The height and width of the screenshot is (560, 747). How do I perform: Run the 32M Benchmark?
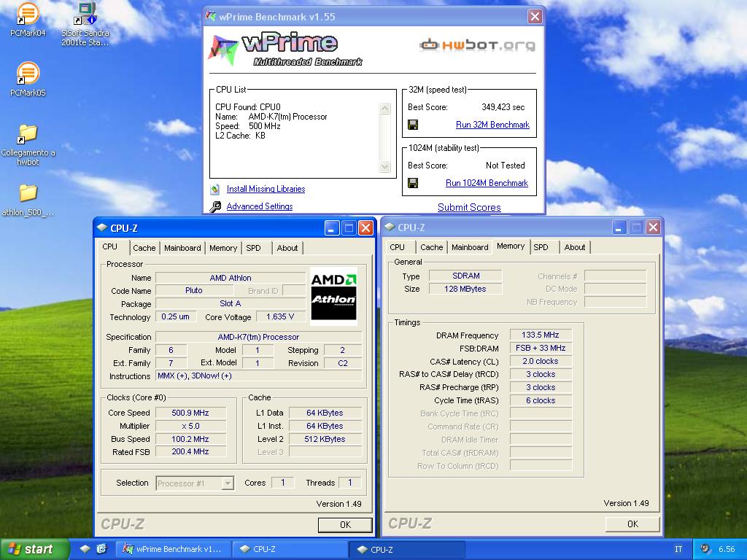tap(492, 125)
